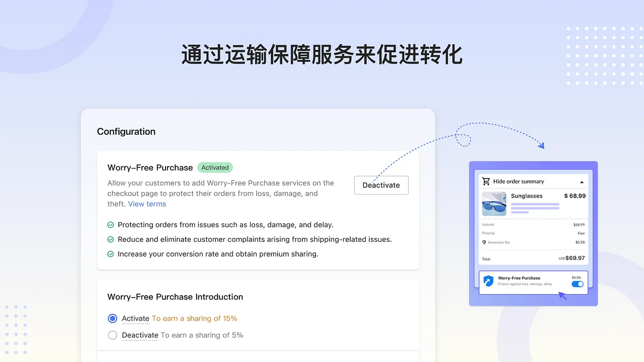Open the View terms link

[147, 204]
